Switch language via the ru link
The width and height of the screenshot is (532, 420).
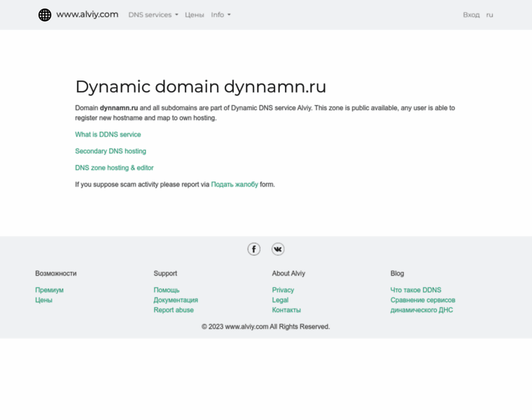489,15
